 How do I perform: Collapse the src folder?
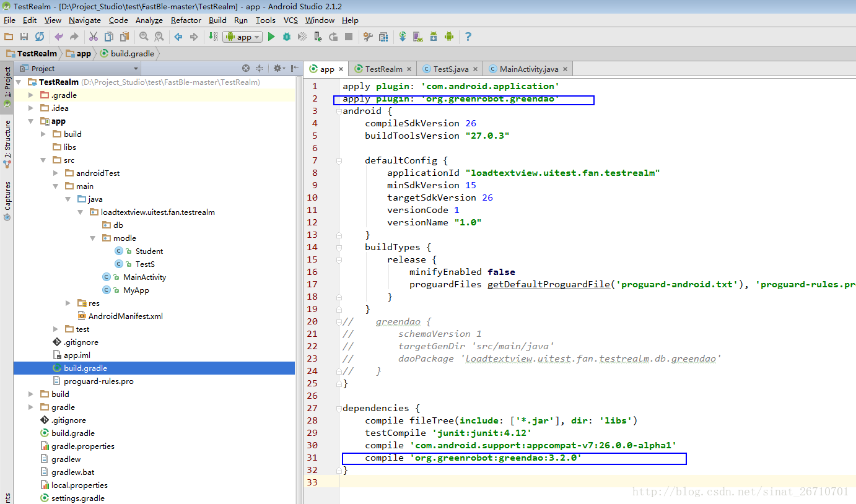click(x=43, y=160)
